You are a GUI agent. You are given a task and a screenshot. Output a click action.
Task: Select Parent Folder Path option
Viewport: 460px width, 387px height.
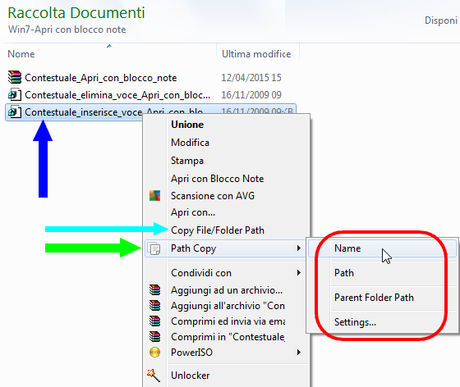point(374,297)
